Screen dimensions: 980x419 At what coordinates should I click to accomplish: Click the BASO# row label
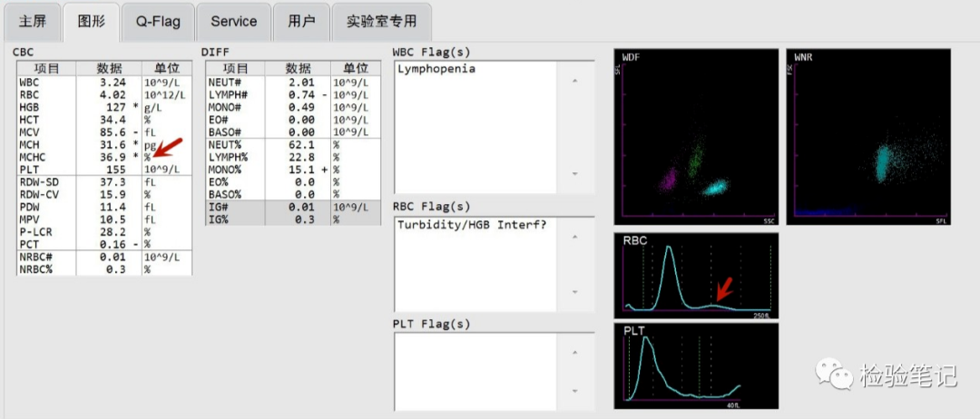[x=223, y=132]
